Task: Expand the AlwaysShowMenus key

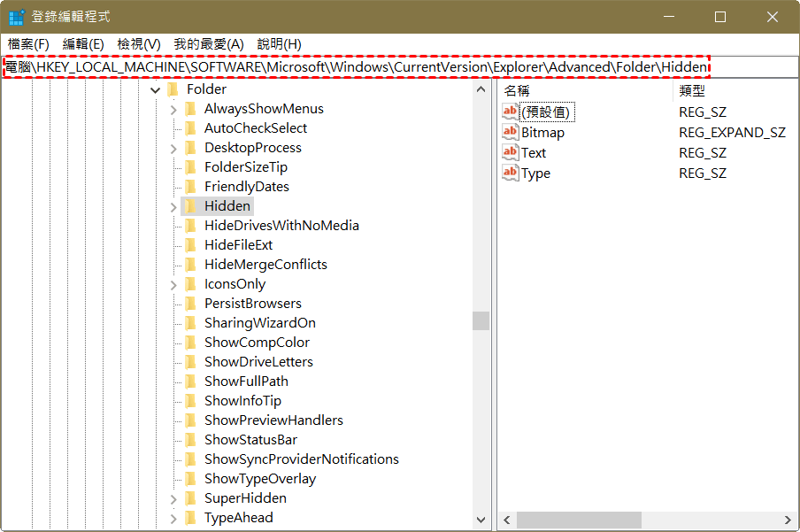Action: coord(173,110)
